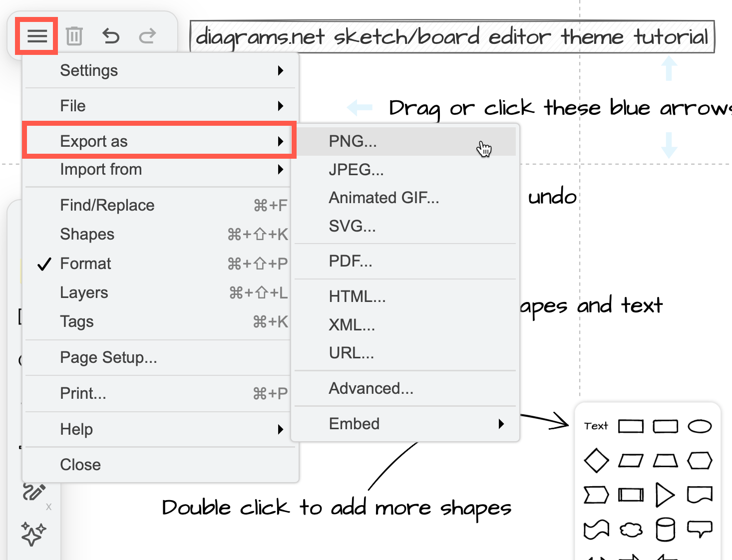732x560 pixels.
Task: Pick the rounded rectangle shape
Action: tap(666, 426)
